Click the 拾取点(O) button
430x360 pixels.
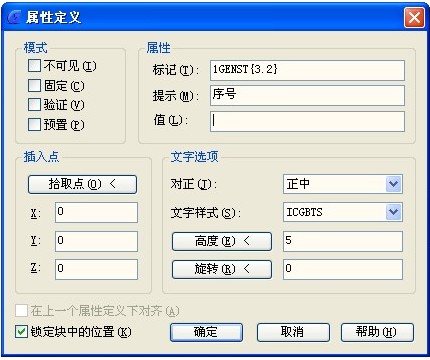[x=82, y=184]
